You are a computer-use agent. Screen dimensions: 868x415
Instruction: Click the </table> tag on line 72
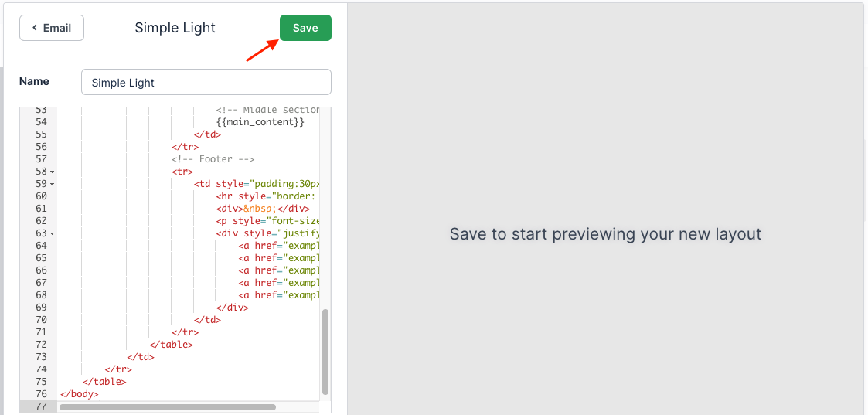point(171,344)
